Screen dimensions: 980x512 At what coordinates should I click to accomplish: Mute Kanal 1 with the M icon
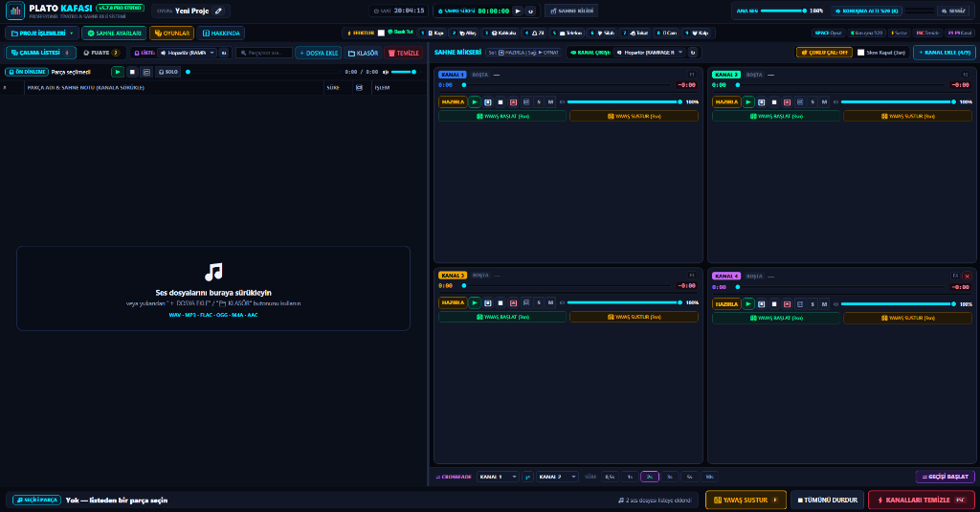pos(550,101)
